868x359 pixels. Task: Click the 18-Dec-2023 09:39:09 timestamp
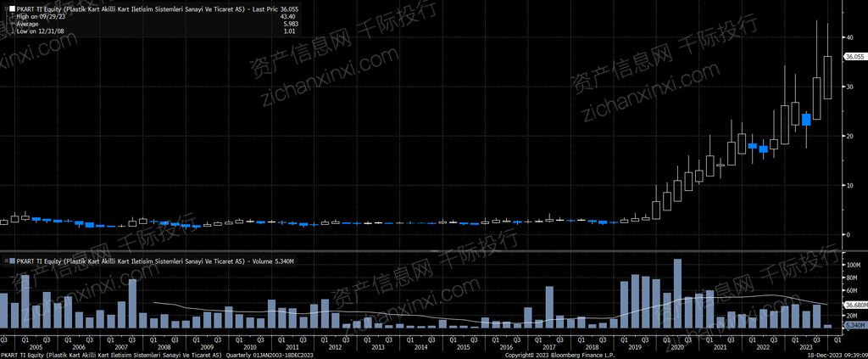coord(836,355)
